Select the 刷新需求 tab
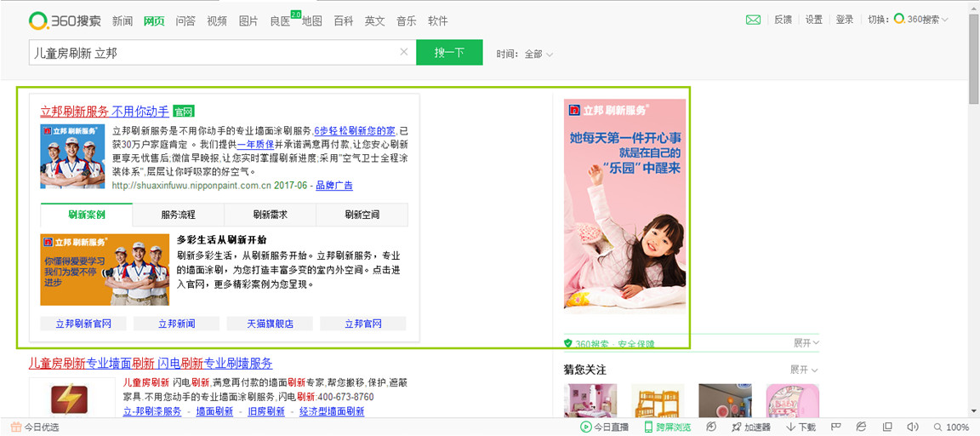Viewport: 980px width, 436px height. pyautogui.click(x=270, y=215)
